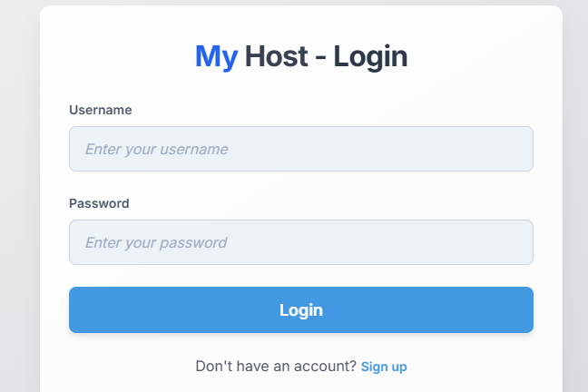Go to account registration via Sign up
Viewport: 588px width, 392px height.
click(x=384, y=367)
